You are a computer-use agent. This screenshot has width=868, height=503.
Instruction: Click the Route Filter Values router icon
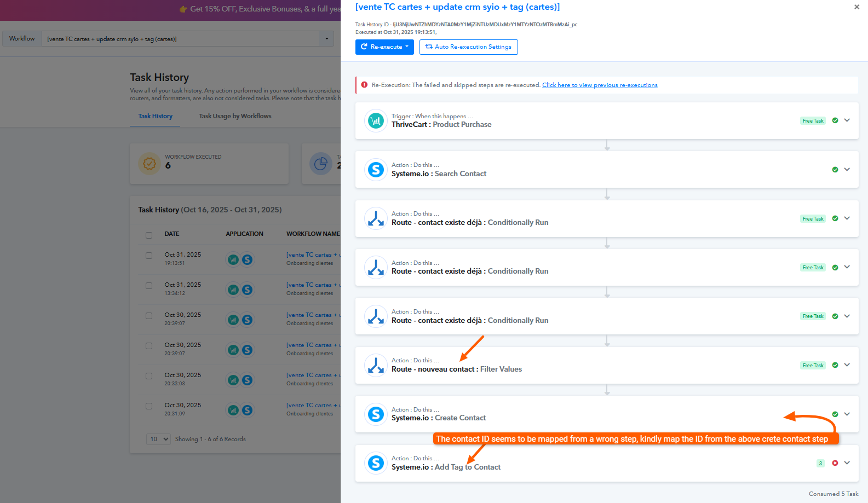tap(376, 365)
